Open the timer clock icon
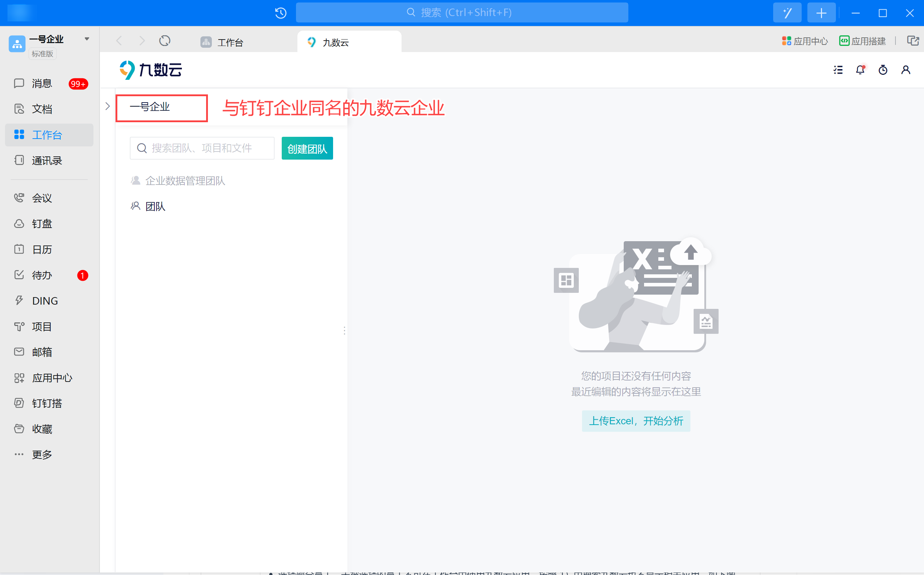 (883, 70)
